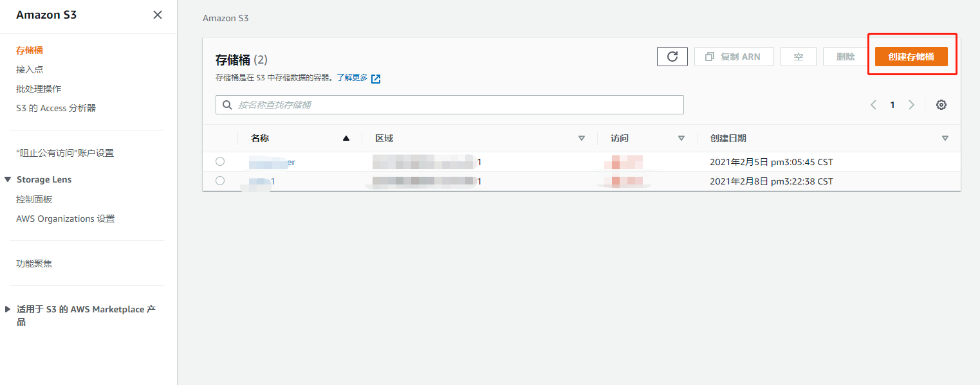This screenshot has width=980, height=385.
Task: Open the 区域 column sort arrow
Action: (x=582, y=138)
